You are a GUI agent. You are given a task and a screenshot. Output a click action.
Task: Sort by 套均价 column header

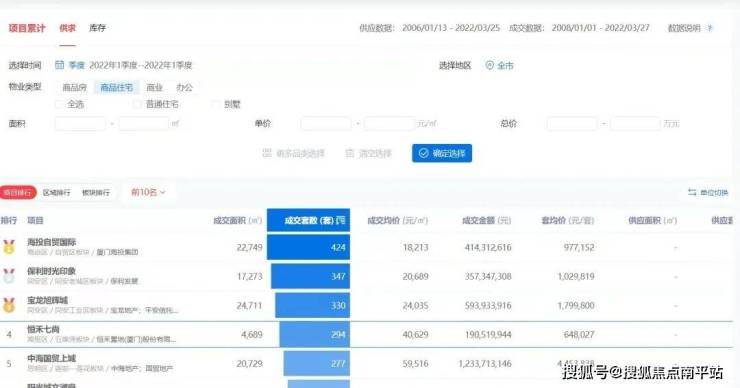tap(567, 220)
